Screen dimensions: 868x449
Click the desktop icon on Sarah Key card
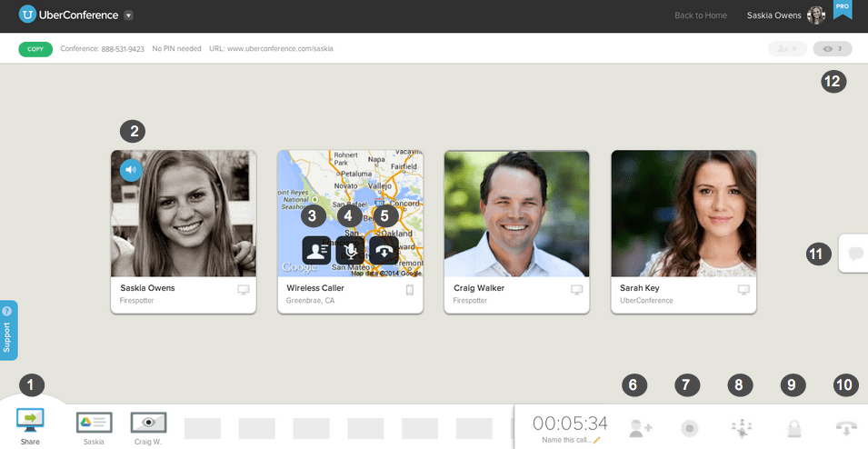[x=744, y=290]
